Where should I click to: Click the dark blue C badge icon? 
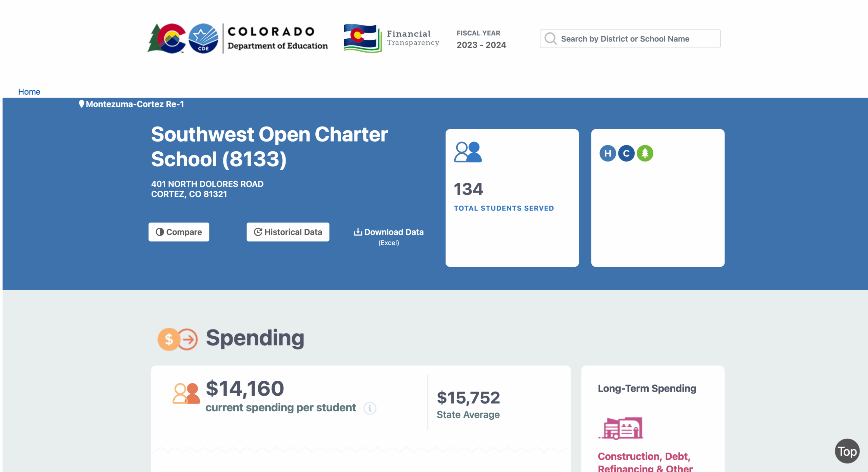[626, 153]
